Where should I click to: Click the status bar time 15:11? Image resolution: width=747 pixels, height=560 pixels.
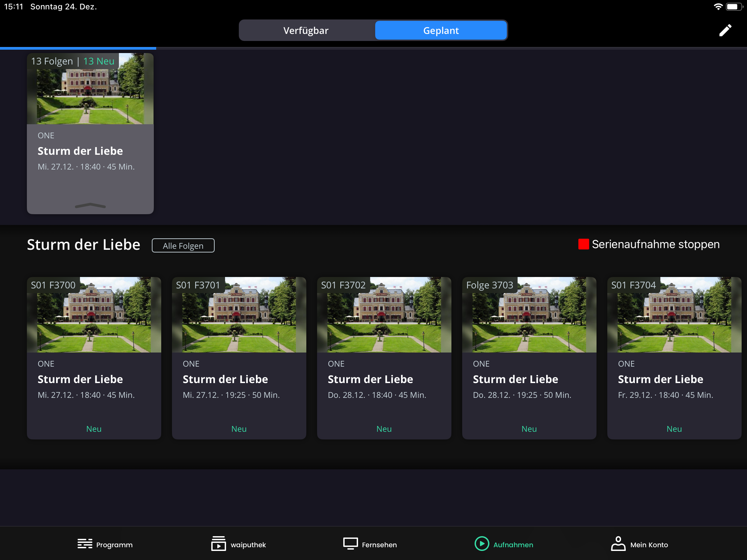(13, 7)
